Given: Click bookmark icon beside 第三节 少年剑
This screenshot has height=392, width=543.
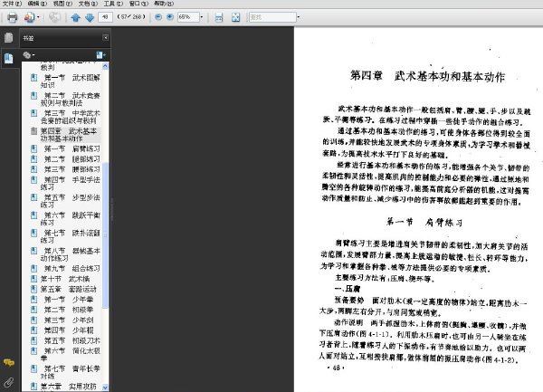Looking at the screenshot, I should click(x=34, y=320).
